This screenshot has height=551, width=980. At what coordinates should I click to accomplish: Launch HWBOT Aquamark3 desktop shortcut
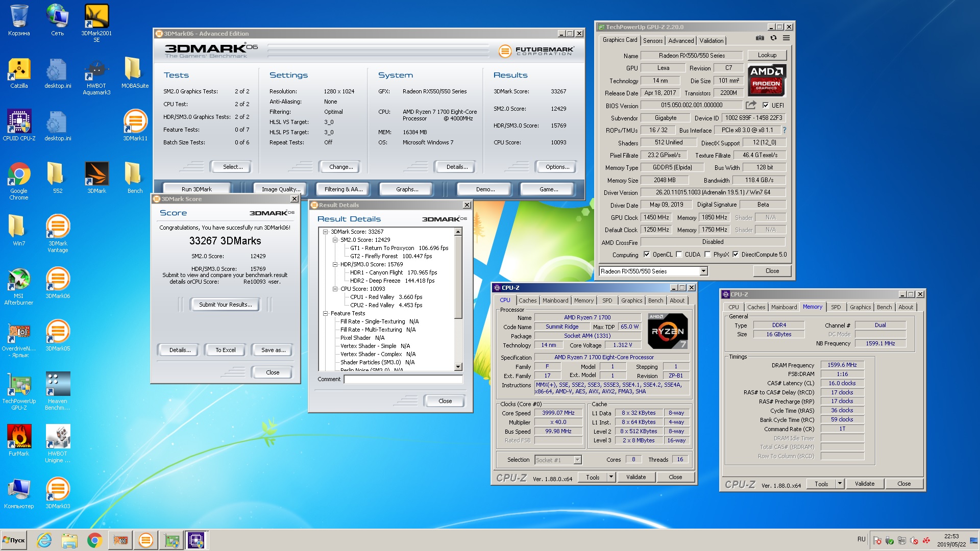[96, 76]
